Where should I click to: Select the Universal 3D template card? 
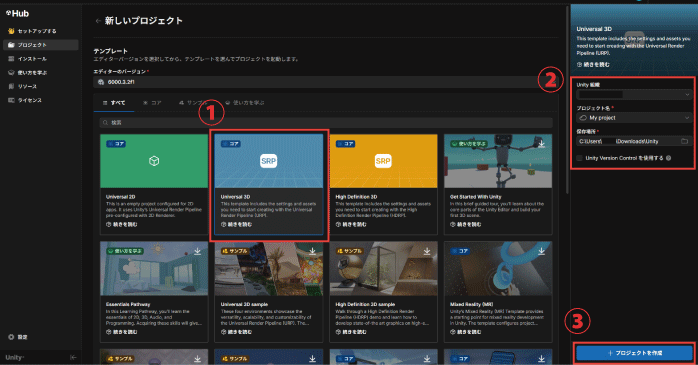click(x=268, y=184)
